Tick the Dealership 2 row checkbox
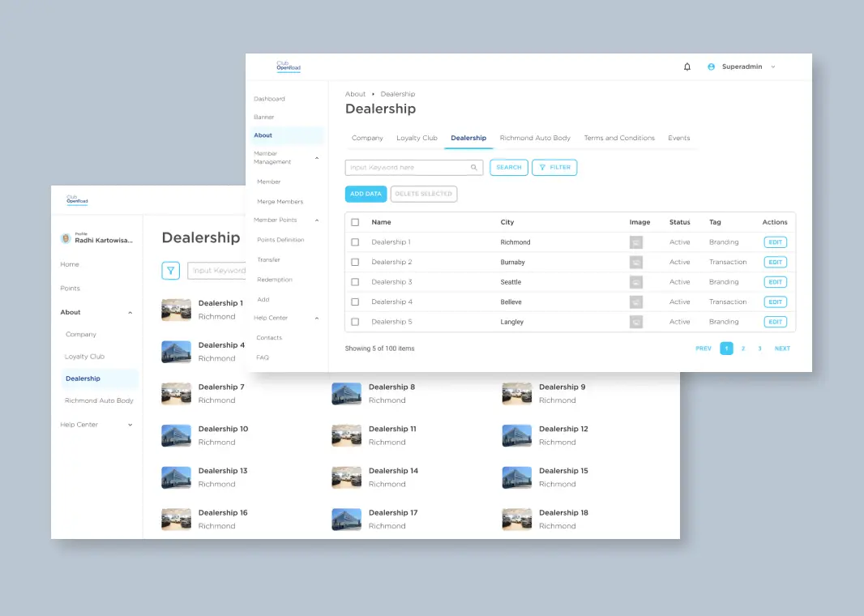This screenshot has width=864, height=616. click(355, 263)
